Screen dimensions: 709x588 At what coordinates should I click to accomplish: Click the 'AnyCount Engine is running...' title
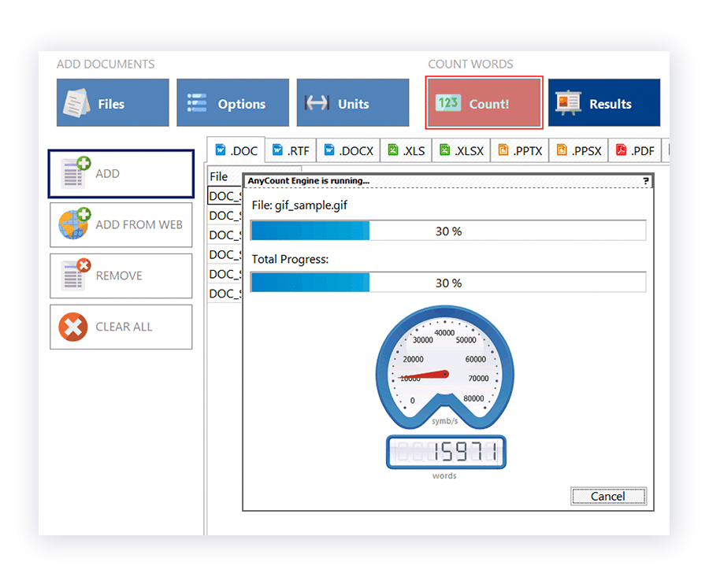(308, 181)
